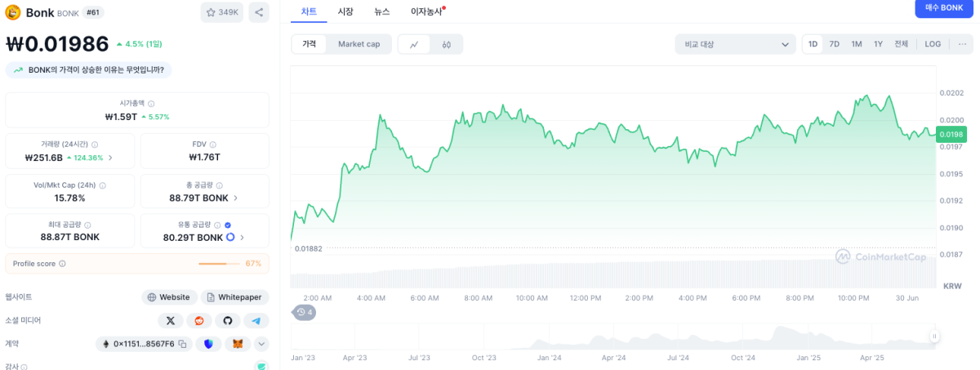Click info icon next to 최대 공급량

(x=87, y=225)
